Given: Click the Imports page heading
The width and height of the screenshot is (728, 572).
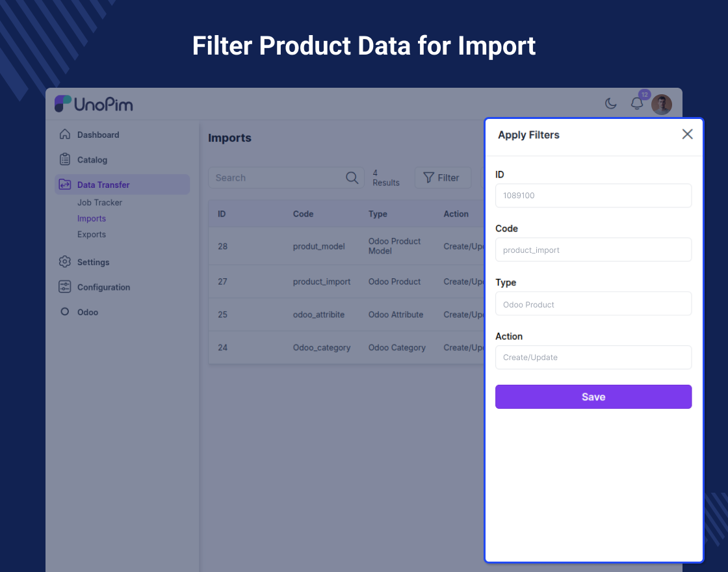Looking at the screenshot, I should tap(230, 138).
